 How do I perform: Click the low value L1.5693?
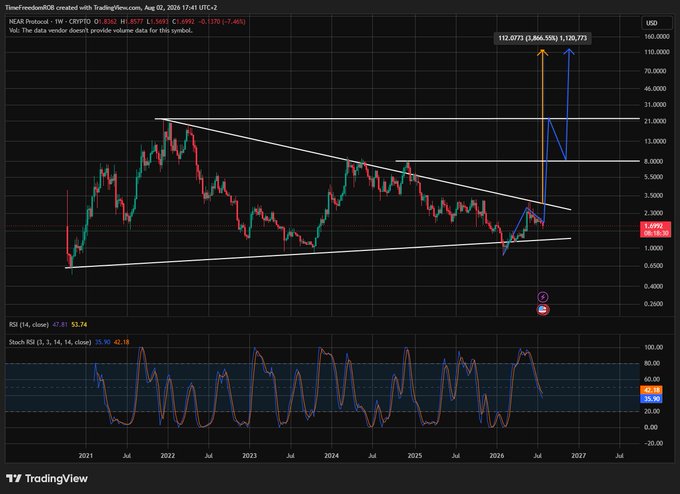pyautogui.click(x=157, y=21)
